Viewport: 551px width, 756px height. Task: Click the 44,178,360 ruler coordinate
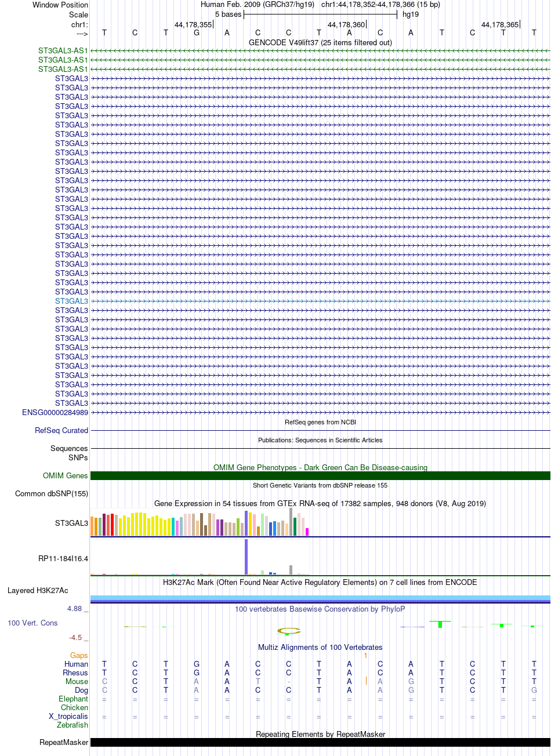346,24
